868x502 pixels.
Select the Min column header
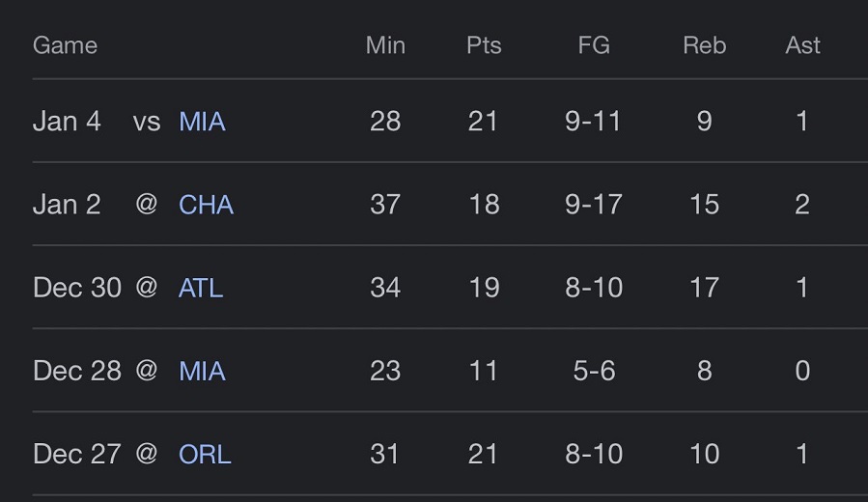tap(385, 45)
